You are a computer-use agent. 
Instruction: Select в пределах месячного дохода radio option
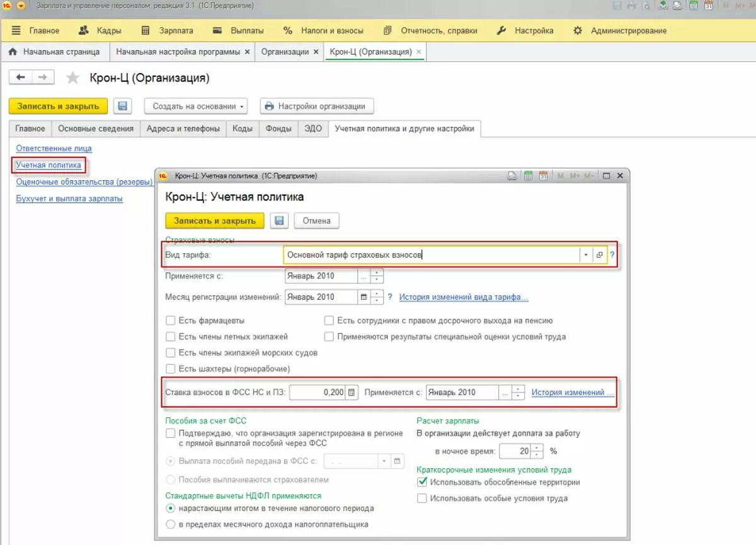coord(170,524)
